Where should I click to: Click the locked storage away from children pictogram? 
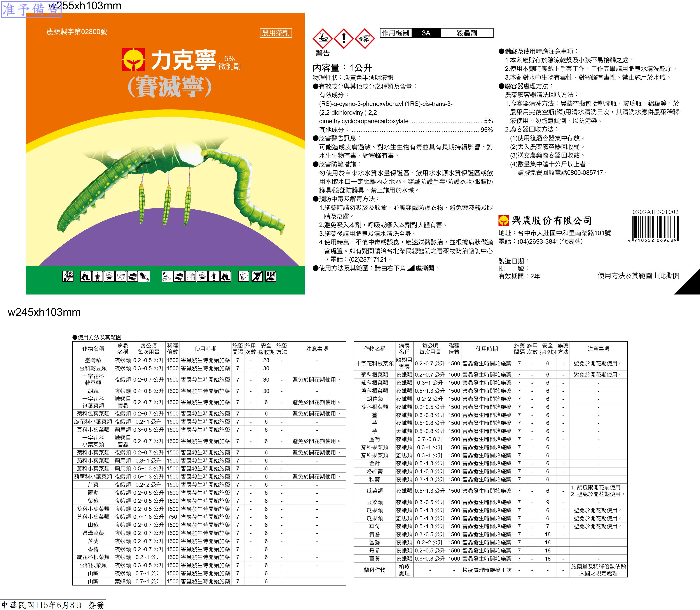pyautogui.click(x=68, y=276)
